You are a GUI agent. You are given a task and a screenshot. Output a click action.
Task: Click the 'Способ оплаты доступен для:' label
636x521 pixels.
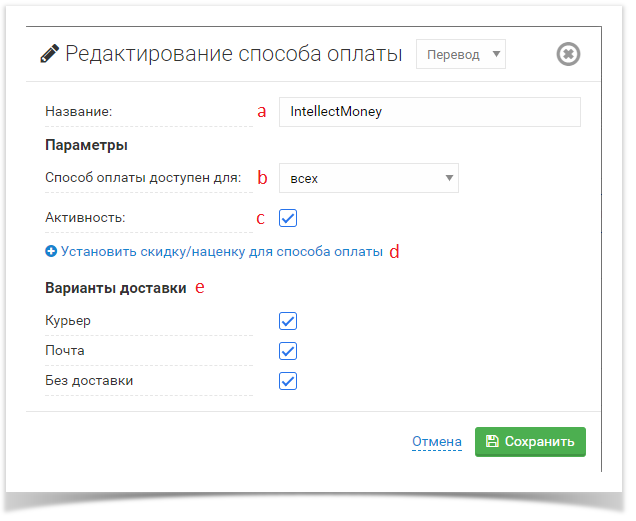[143, 178]
